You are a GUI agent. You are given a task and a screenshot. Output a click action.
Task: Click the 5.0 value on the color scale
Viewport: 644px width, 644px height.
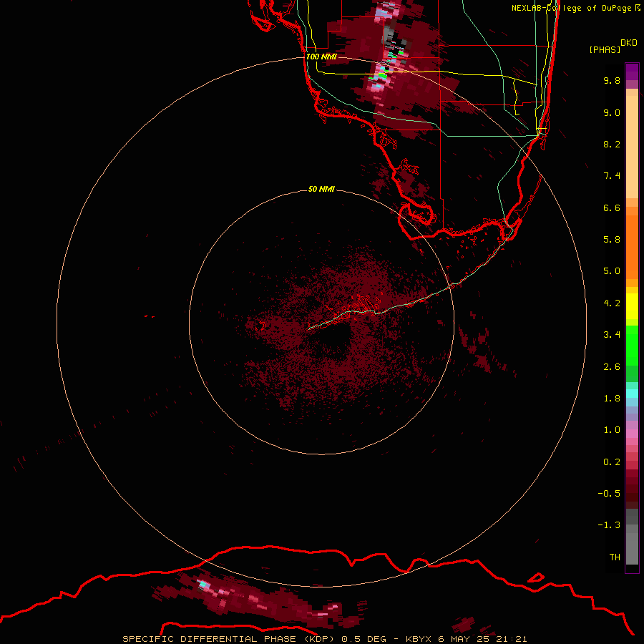tap(612, 271)
